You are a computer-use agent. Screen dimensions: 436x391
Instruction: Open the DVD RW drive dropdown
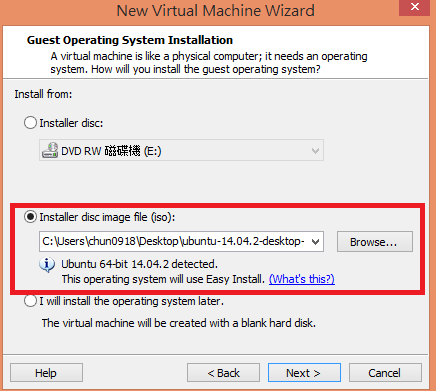pos(181,150)
